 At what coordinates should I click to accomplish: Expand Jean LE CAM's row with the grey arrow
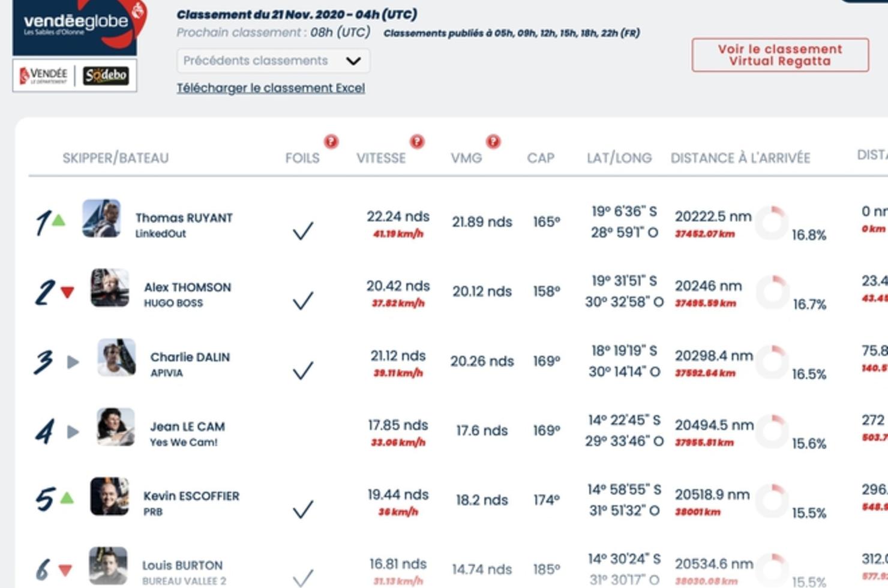pos(73,431)
